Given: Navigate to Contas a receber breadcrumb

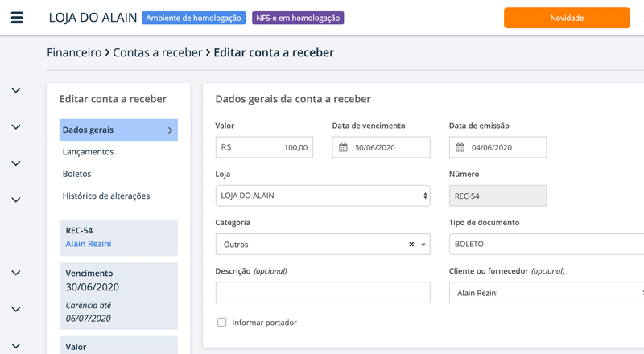Looking at the screenshot, I should coord(157,52).
